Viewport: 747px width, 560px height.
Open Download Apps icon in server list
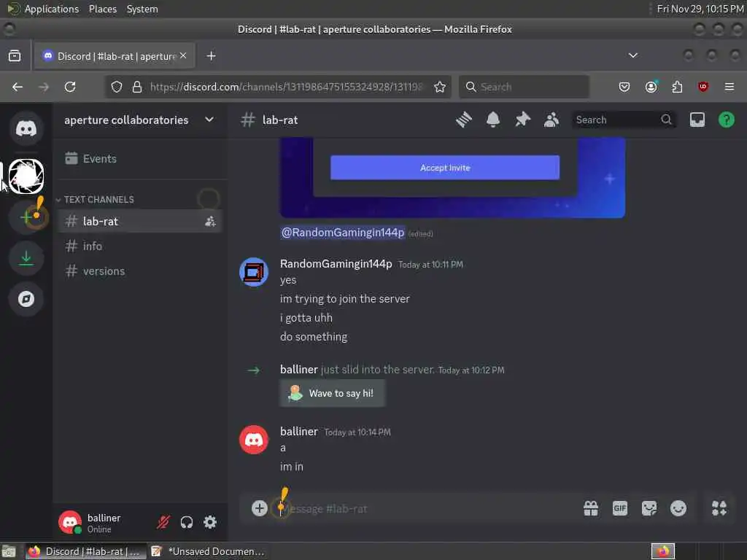tap(26, 258)
